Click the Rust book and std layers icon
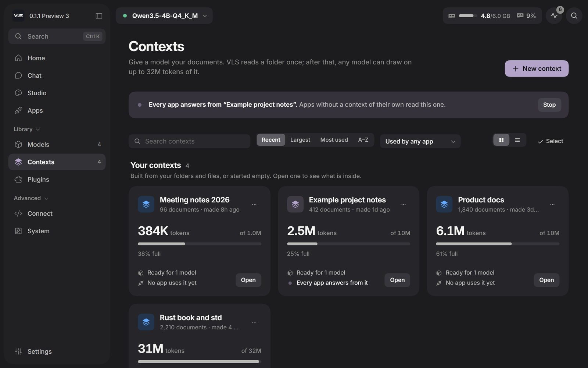The height and width of the screenshot is (368, 588). [146, 322]
